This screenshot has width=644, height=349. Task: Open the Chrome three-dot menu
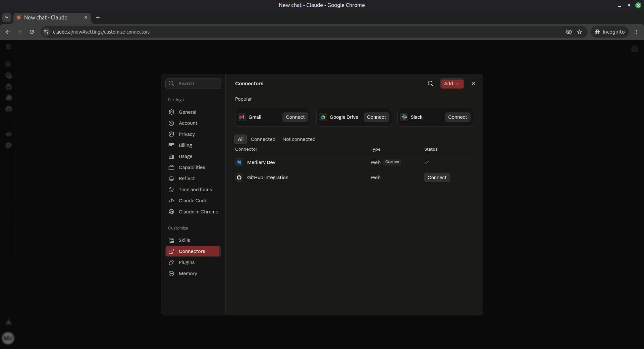(636, 32)
